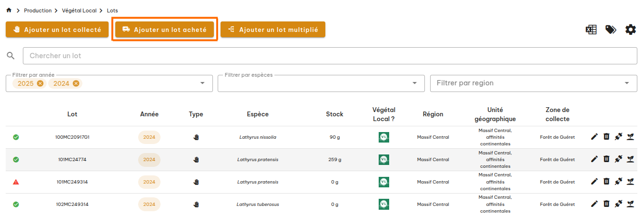
Task: Click the home icon in the breadcrumb
Action: tap(9, 10)
